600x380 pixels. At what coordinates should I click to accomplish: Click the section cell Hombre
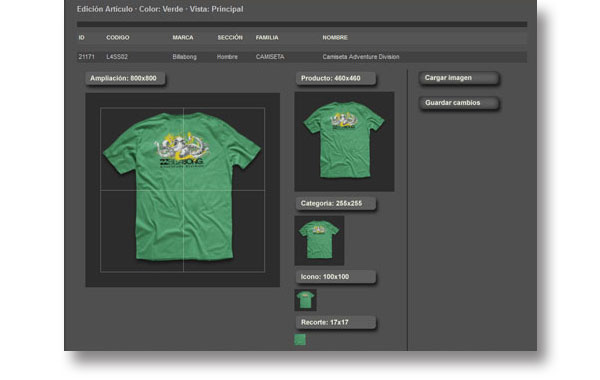[x=227, y=57]
